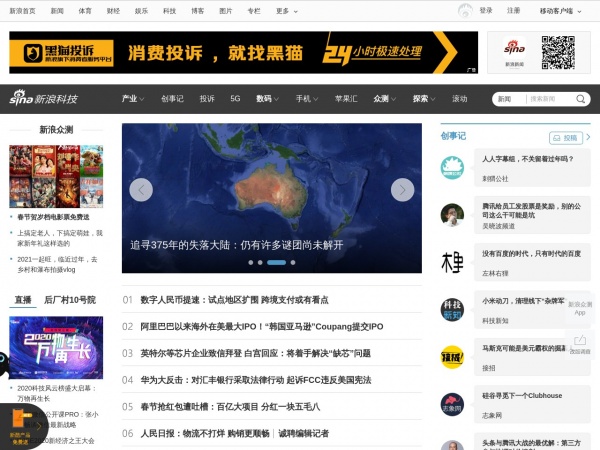
Task: Select second carousel indicator dot
Action: click(260, 262)
